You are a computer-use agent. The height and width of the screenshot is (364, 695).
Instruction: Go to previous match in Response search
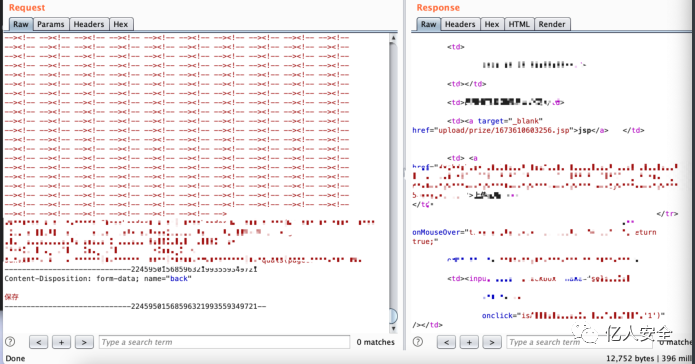click(446, 342)
